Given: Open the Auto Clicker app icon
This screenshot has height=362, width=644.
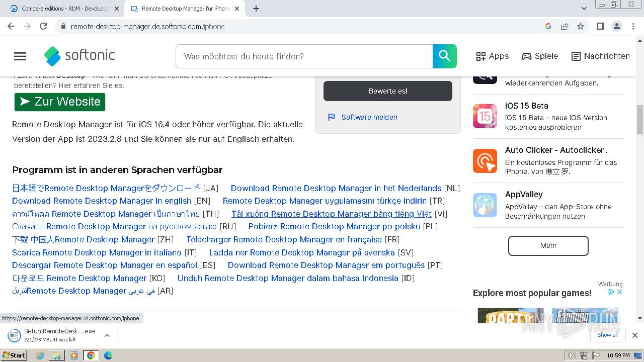Looking at the screenshot, I should (x=485, y=160).
